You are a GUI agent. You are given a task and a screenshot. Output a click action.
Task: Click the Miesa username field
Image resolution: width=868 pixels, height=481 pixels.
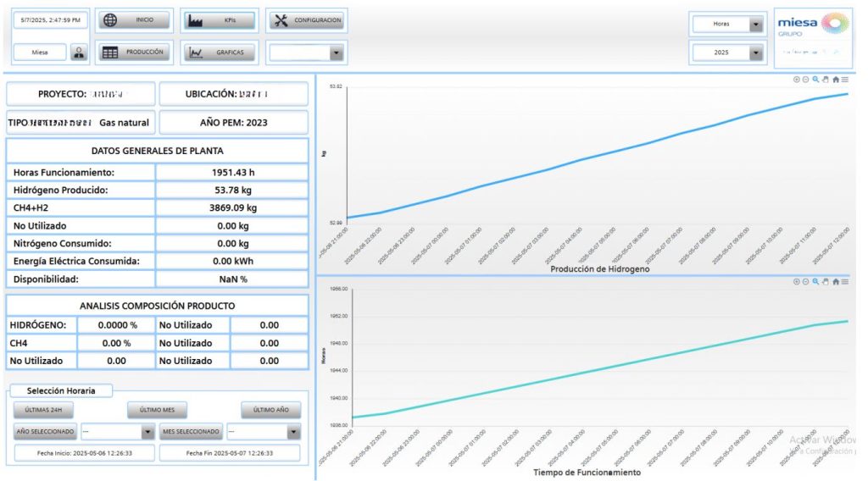click(40, 53)
